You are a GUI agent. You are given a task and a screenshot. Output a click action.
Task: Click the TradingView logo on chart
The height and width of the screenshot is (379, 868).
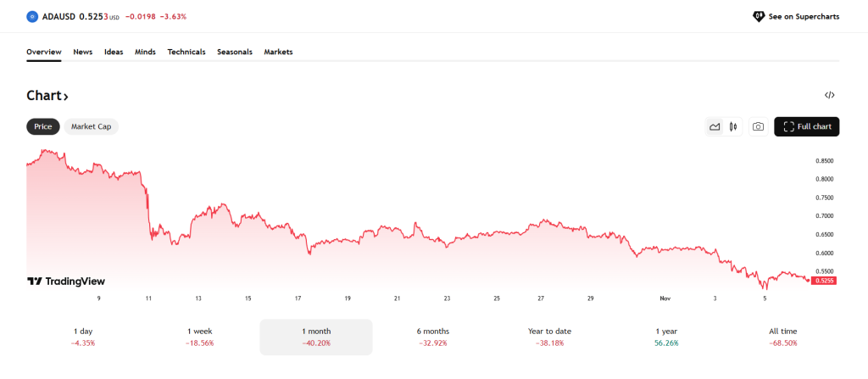click(x=66, y=281)
